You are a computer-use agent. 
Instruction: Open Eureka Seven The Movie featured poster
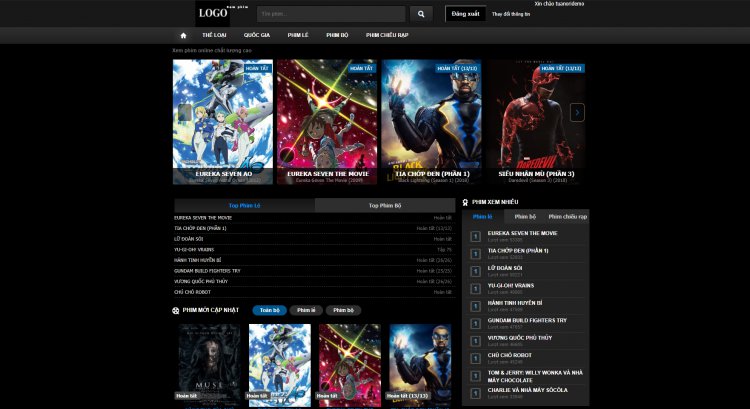(327, 122)
